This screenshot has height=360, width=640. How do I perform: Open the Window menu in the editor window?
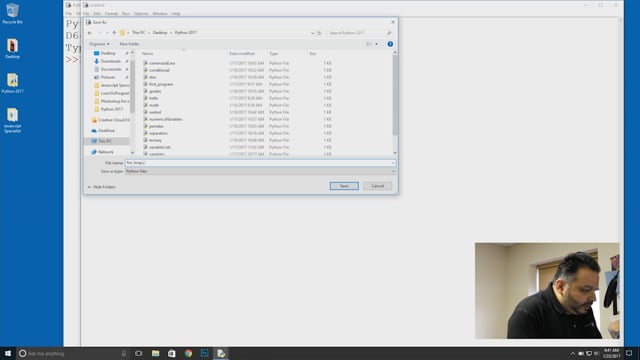click(160, 13)
